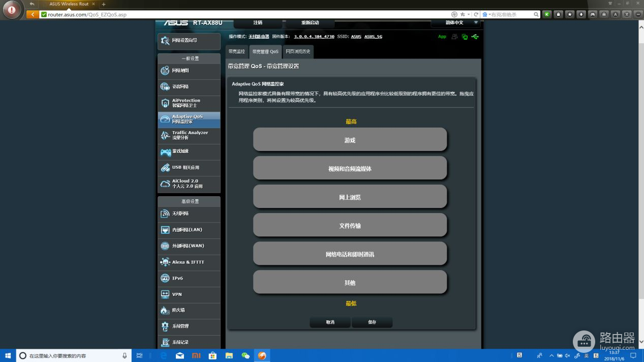Screen dimensions: 644x362
Task: Open WeChat from the taskbar
Action: pos(246,356)
